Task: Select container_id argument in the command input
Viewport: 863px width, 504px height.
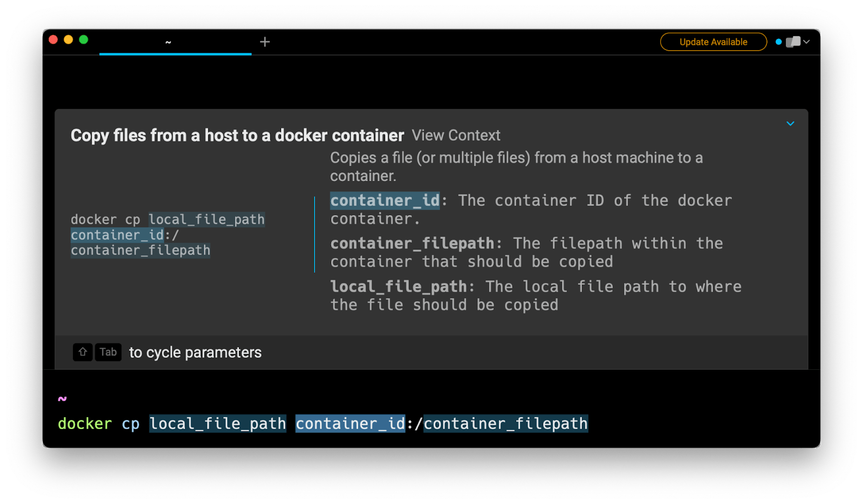Action: pos(350,424)
